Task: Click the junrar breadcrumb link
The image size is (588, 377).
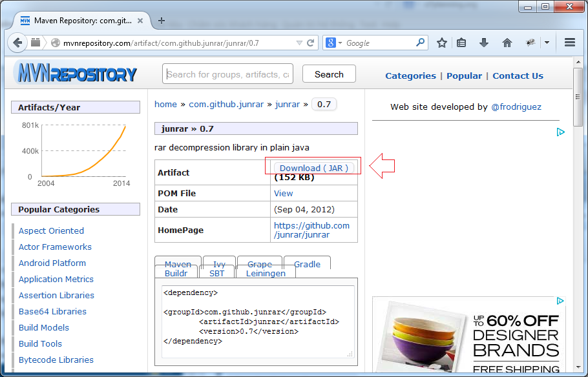Action: (x=288, y=104)
